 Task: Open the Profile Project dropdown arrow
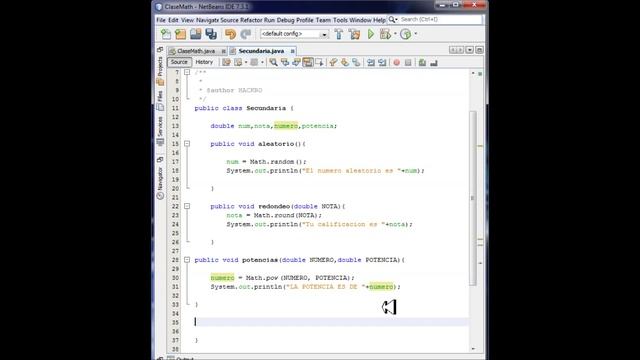click(x=416, y=34)
